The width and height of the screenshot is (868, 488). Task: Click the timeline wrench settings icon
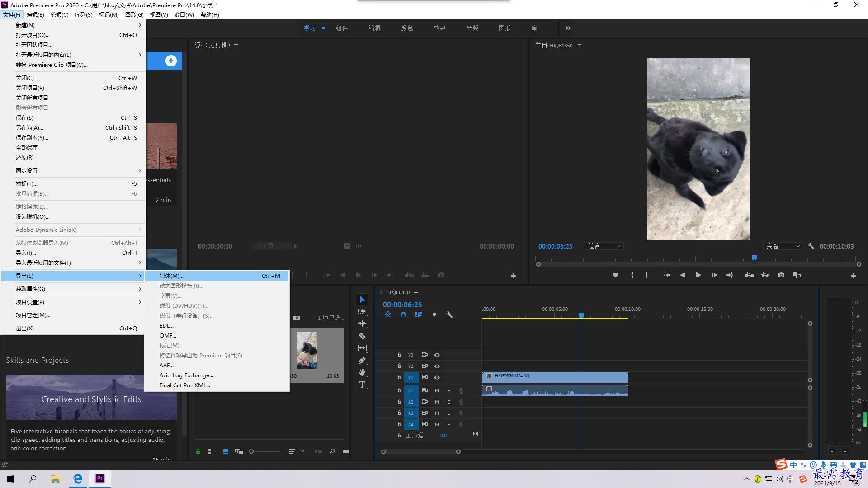[449, 314]
